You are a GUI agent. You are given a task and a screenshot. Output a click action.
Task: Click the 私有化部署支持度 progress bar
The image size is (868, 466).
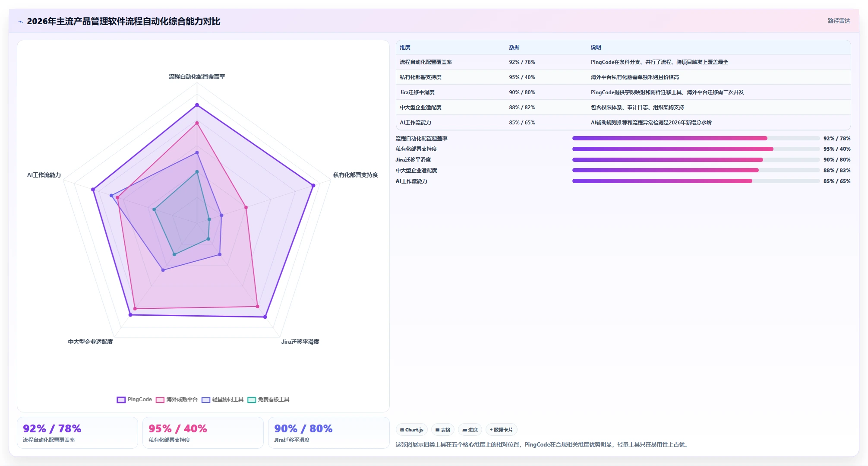(x=696, y=149)
